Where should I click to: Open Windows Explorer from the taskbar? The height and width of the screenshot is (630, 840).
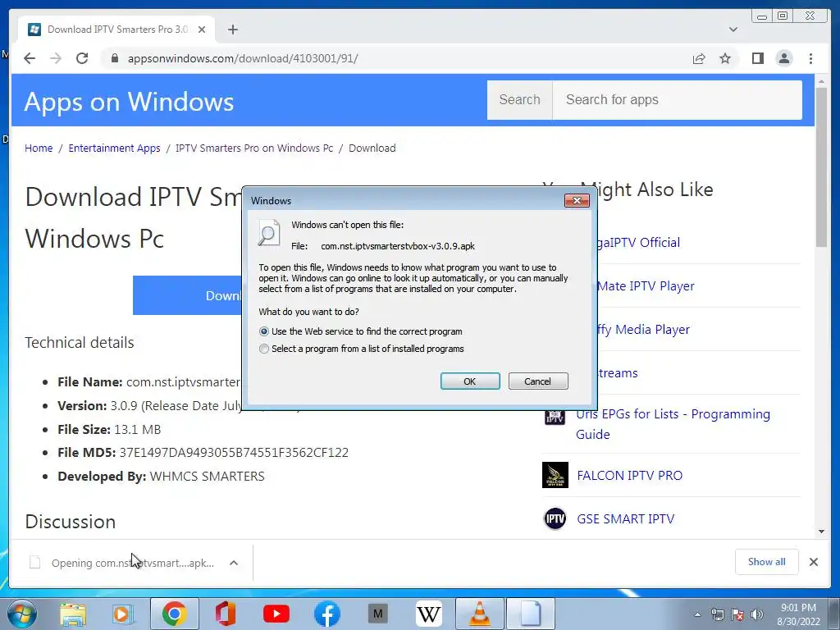73,614
